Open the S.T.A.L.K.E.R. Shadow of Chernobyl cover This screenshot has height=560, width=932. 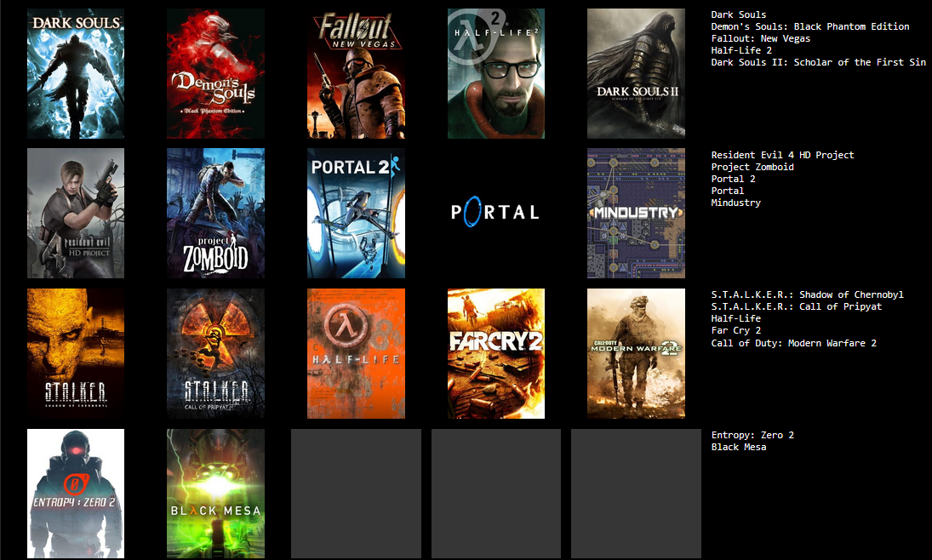click(76, 354)
